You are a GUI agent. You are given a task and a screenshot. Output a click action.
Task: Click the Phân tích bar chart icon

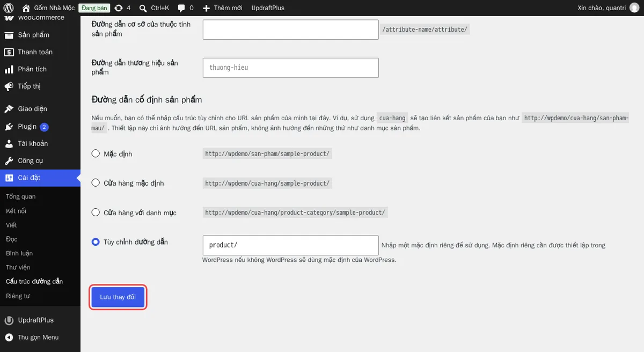9,69
